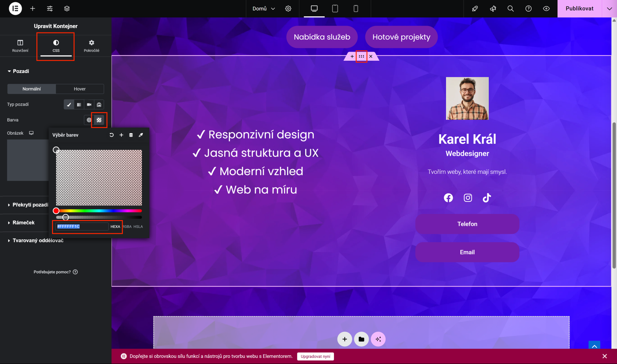
Task: Open the Finder search icon
Action: [x=510, y=9]
